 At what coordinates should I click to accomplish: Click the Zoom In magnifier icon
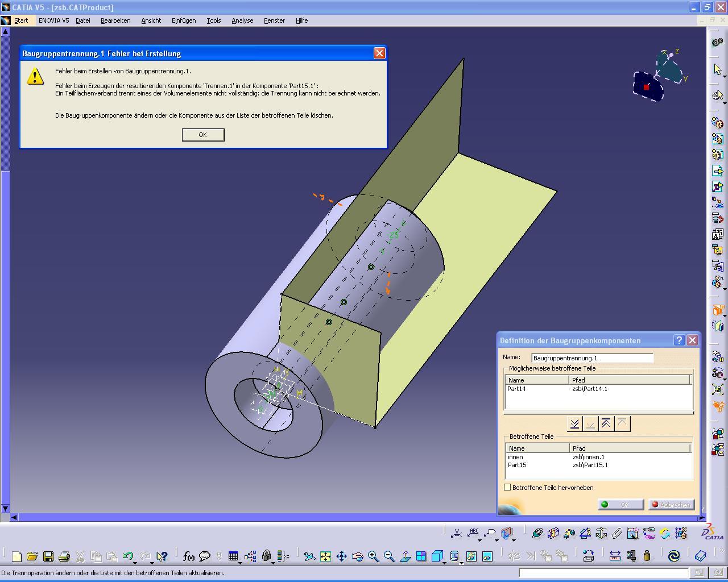tap(373, 556)
